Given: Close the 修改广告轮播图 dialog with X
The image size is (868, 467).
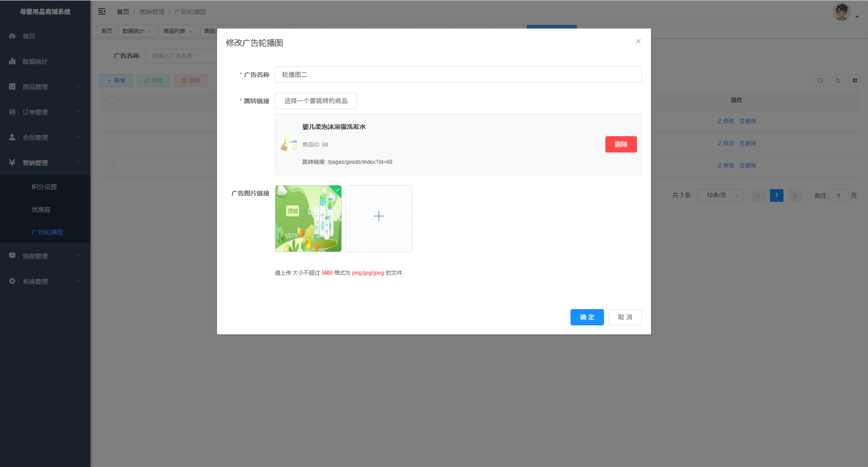Looking at the screenshot, I should click(x=638, y=41).
